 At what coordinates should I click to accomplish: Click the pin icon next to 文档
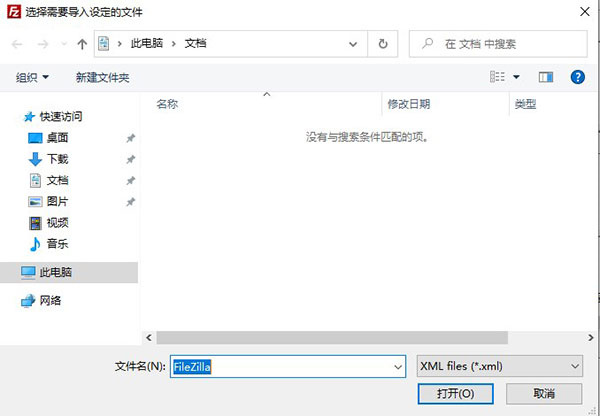click(131, 180)
